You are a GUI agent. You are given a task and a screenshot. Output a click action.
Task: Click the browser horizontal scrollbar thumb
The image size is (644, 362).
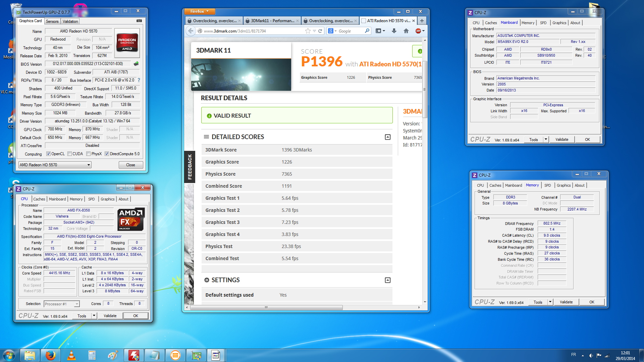tap(266, 307)
